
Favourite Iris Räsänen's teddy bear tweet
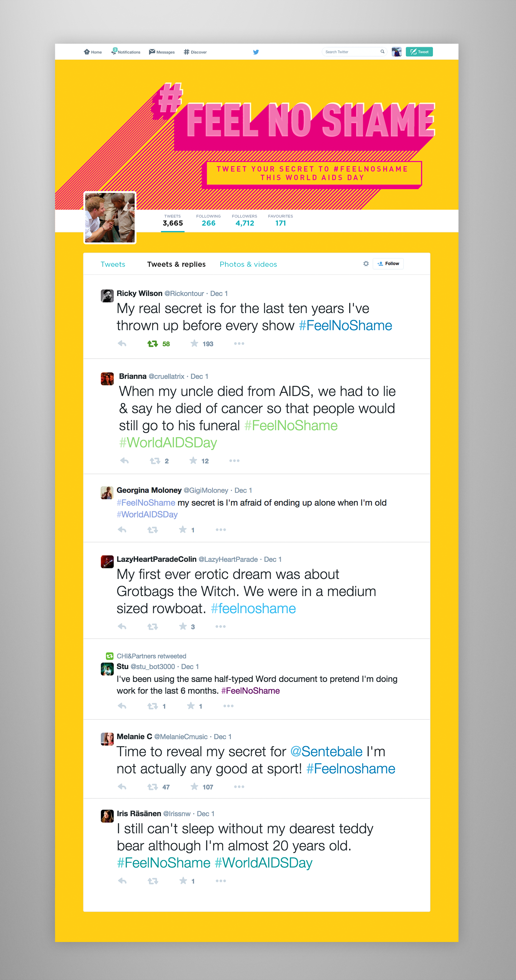(183, 881)
